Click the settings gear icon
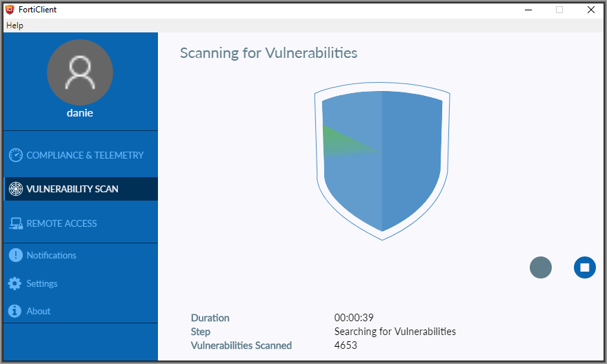Image resolution: width=607 pixels, height=364 pixels. point(14,283)
